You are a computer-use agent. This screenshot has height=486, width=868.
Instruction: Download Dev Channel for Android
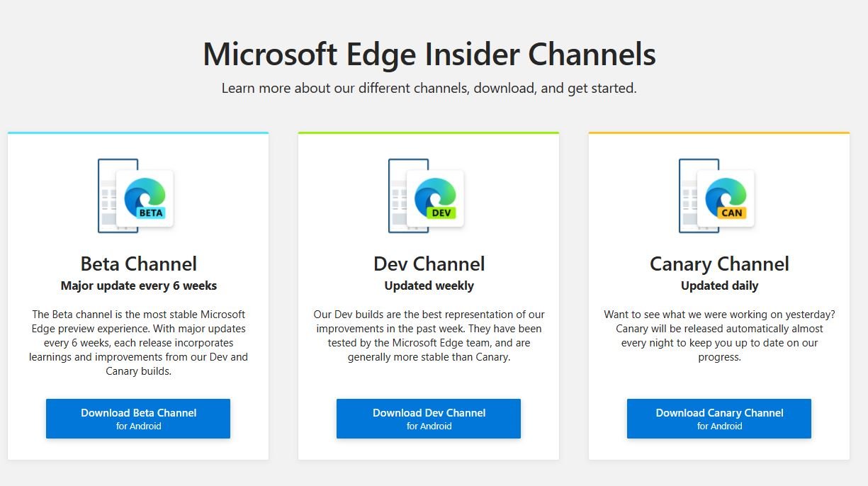click(429, 419)
